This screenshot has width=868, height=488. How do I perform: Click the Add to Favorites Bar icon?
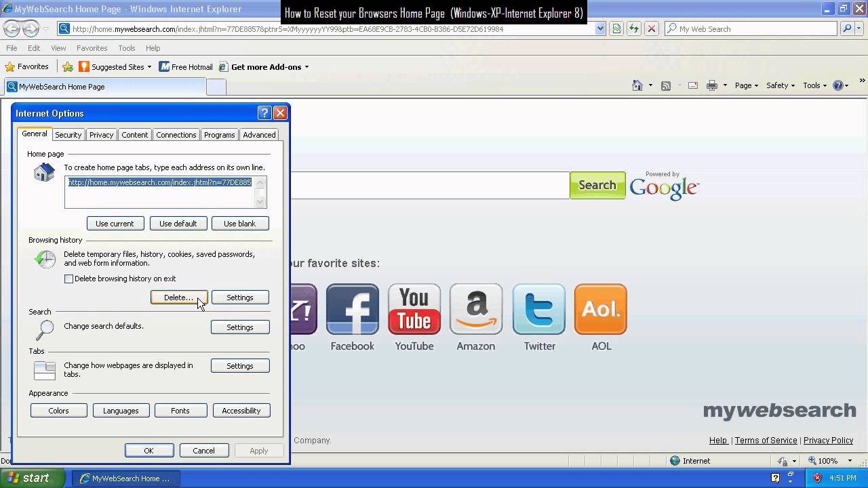pyautogui.click(x=68, y=66)
